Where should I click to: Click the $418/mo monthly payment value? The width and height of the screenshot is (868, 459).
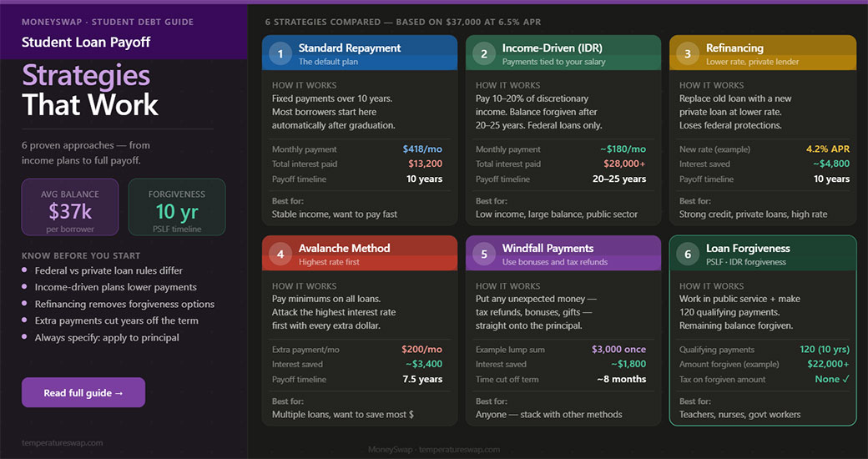(422, 149)
